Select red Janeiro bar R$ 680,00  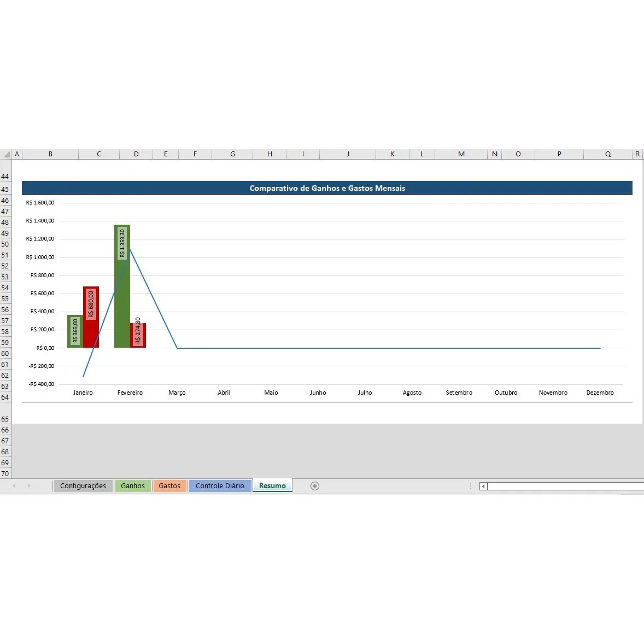tap(91, 317)
